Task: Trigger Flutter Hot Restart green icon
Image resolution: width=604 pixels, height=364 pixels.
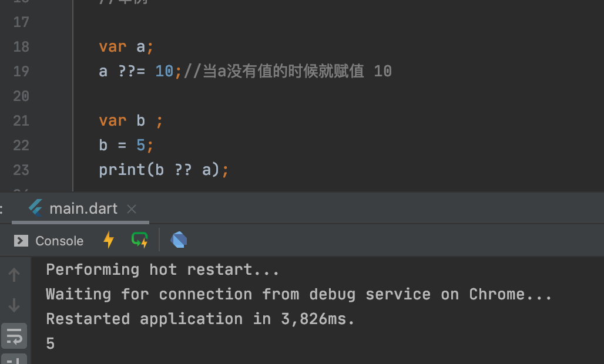Action: [x=140, y=240]
